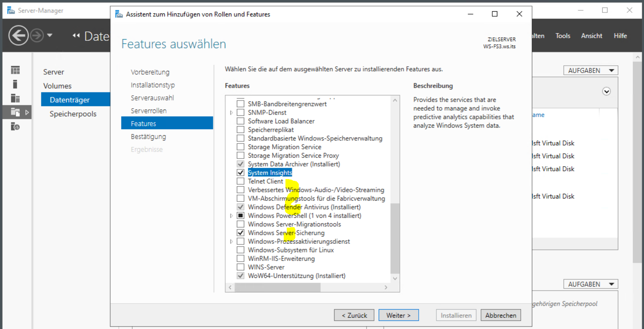Screen dimensions: 644x329
Task: Click Server-Manager app icon in title bar
Action: [x=11, y=10]
